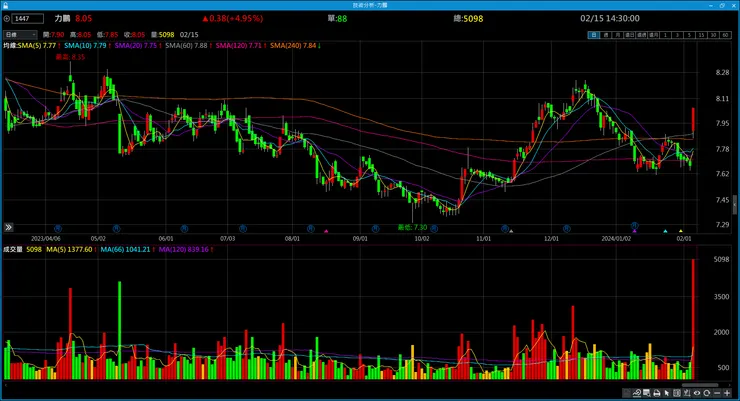
Task: Switch to the 月 monthly timeframe
Action: point(618,35)
